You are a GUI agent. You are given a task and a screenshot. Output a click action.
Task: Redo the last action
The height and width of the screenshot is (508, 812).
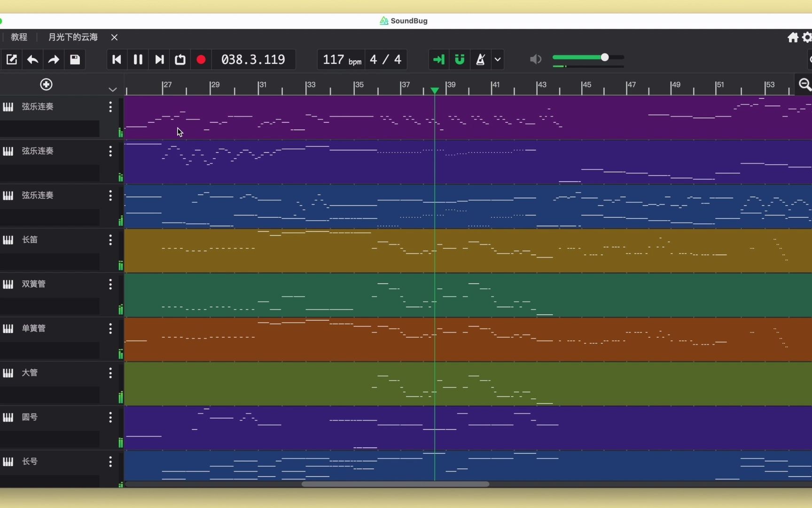tap(54, 60)
